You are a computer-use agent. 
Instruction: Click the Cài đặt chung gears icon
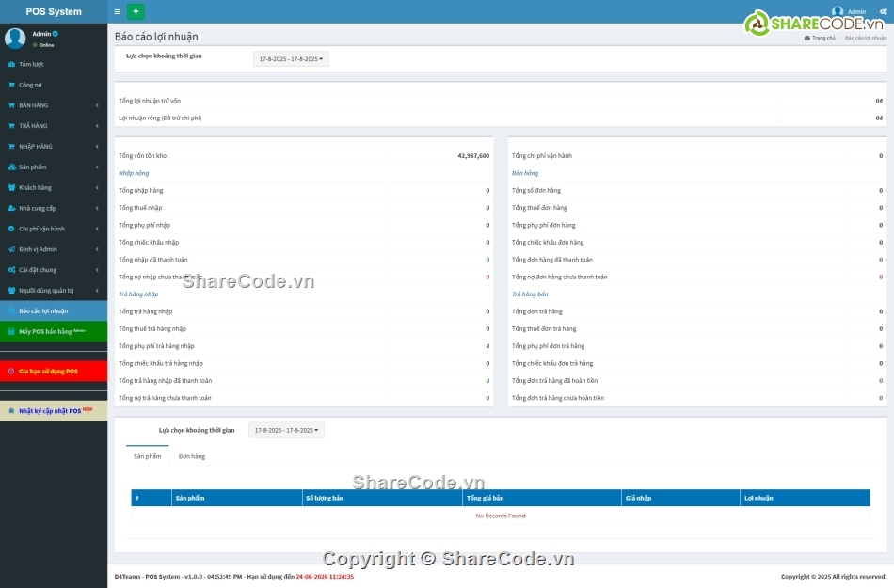click(11, 270)
